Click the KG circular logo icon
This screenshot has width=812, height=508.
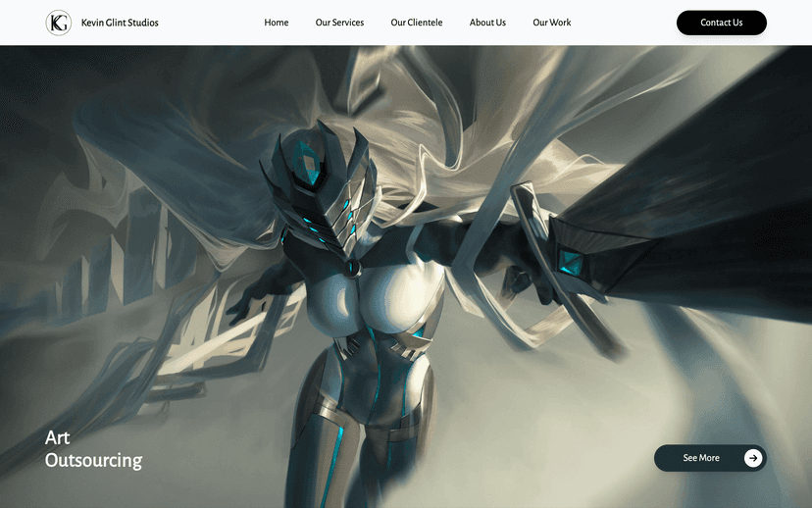[59, 23]
